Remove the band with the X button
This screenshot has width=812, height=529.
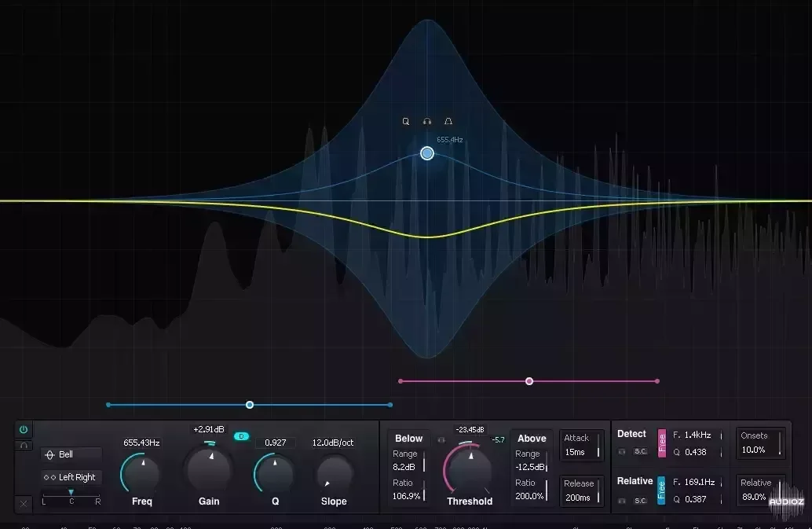click(24, 504)
